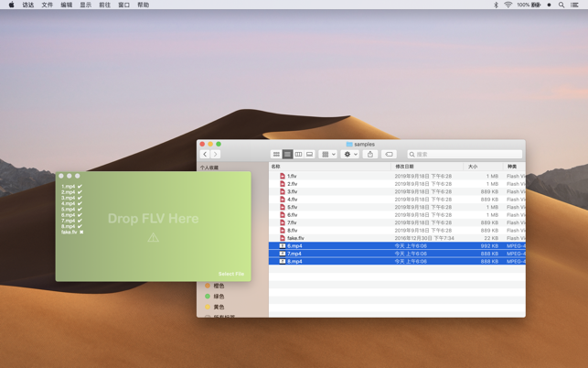Select file 2.flv in Finder
The width and height of the screenshot is (588, 368).
tap(397, 184)
